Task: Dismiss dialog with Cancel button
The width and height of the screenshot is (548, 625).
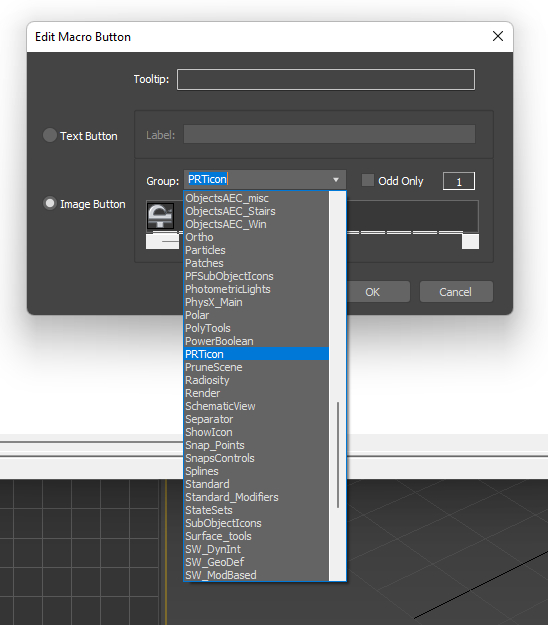Action: pos(456,292)
